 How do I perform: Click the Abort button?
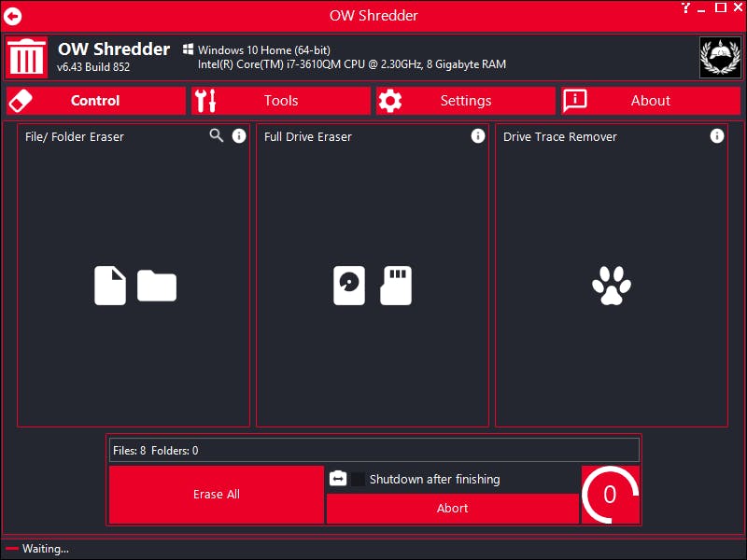(453, 508)
